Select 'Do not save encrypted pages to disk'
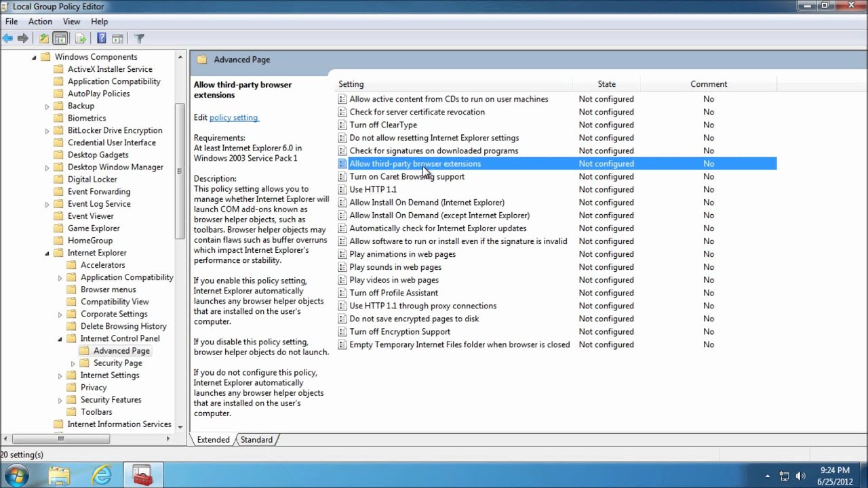The width and height of the screenshot is (868, 488). (414, 319)
